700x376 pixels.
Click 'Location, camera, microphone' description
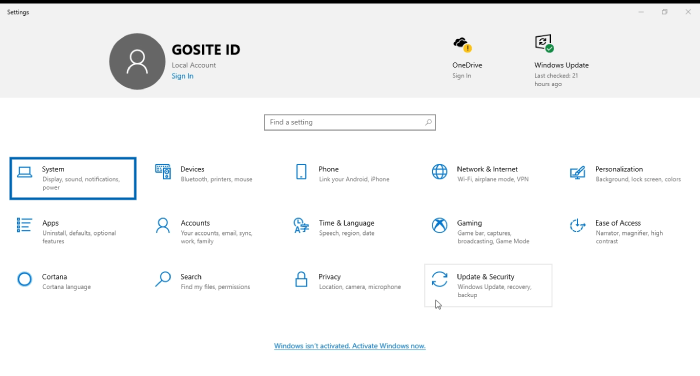pos(360,287)
